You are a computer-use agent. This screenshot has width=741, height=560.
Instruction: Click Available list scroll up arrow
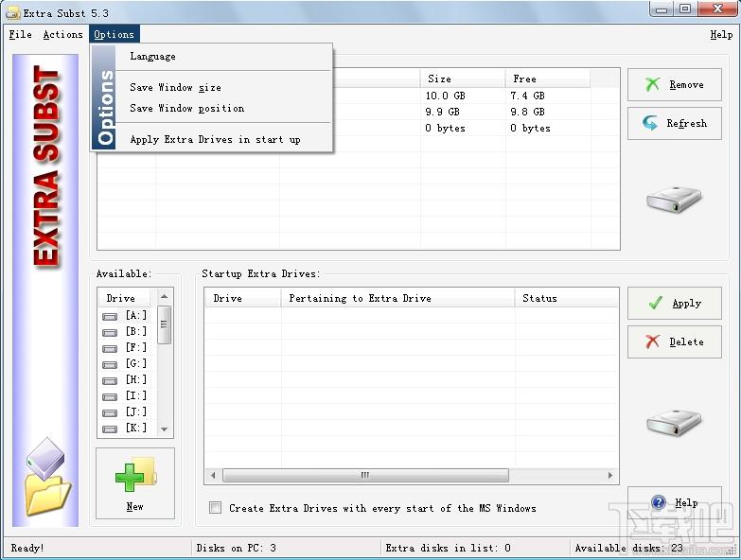pyautogui.click(x=164, y=296)
